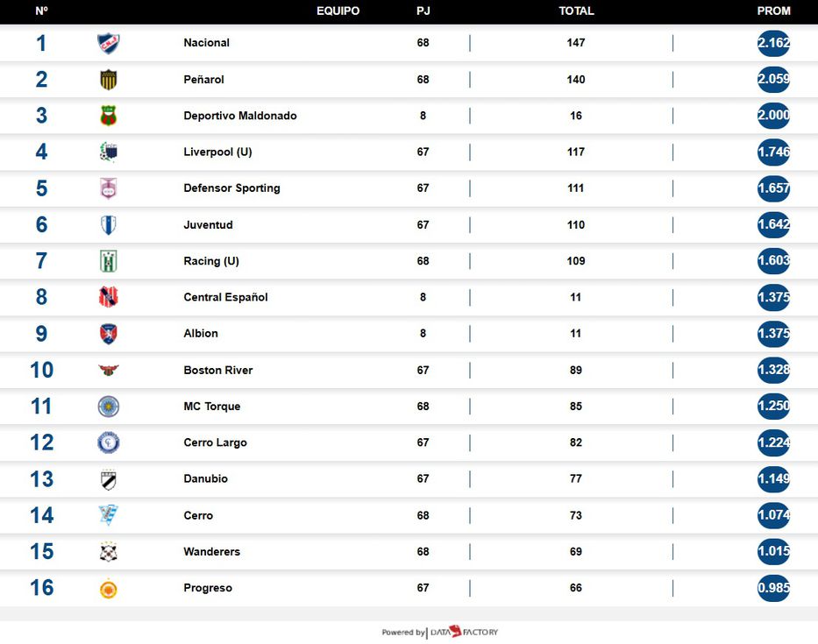This screenshot has height=644, width=818.
Task: Sort by the TOTAL column header
Action: tap(576, 11)
